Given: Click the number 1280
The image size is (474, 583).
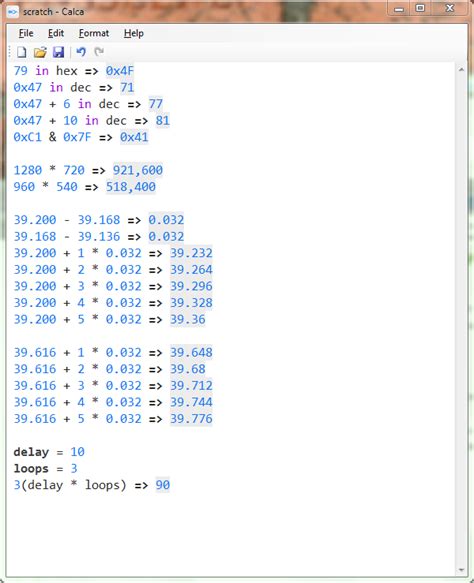Looking at the screenshot, I should 28,170.
